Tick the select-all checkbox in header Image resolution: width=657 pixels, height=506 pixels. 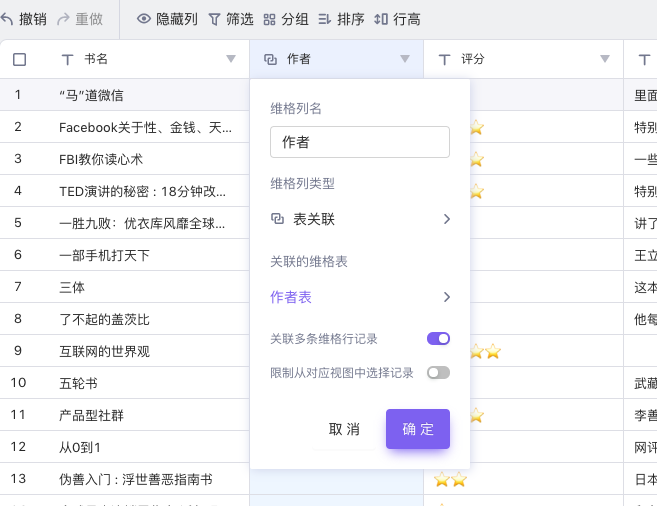tap(19, 60)
